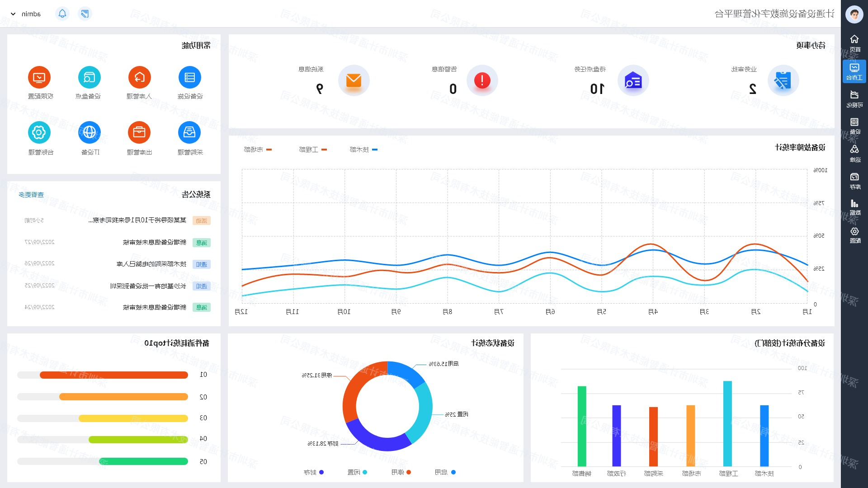This screenshot has width=868, height=488.
Task: Open IT设备 globe icon
Action: pos(90,133)
